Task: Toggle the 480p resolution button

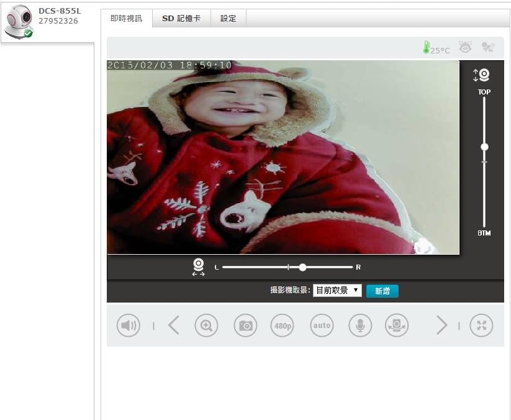Action: pyautogui.click(x=283, y=326)
